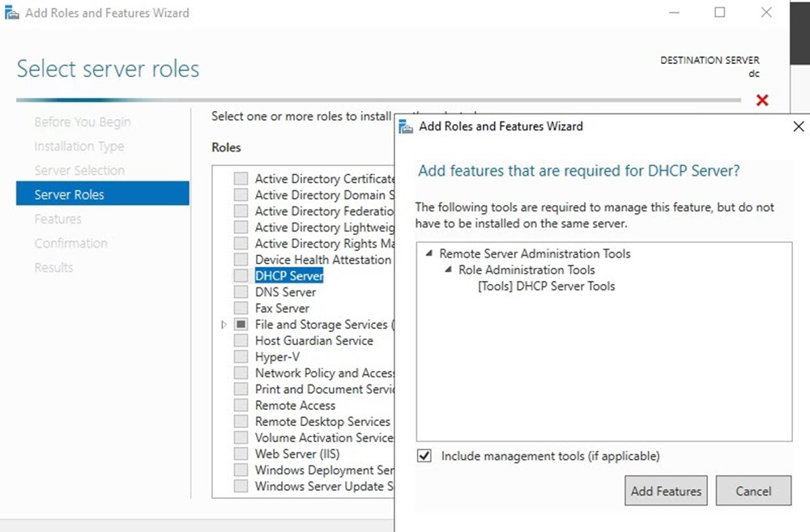Select the Network Policy and Access role name

point(325,373)
